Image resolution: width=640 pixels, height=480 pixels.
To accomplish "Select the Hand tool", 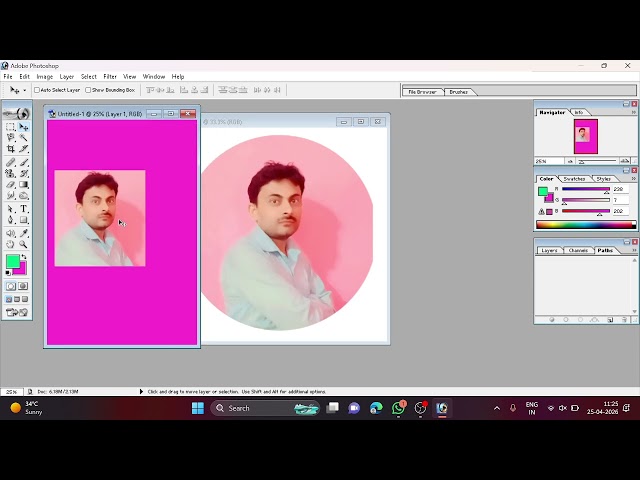I will 11,244.
